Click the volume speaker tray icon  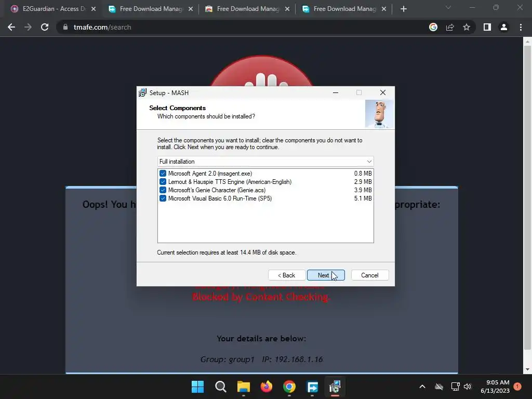(468, 387)
